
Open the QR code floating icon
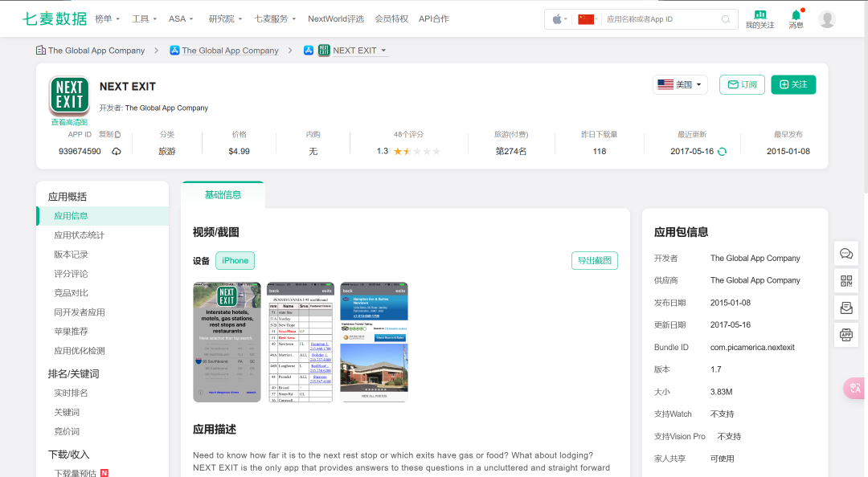pos(845,280)
